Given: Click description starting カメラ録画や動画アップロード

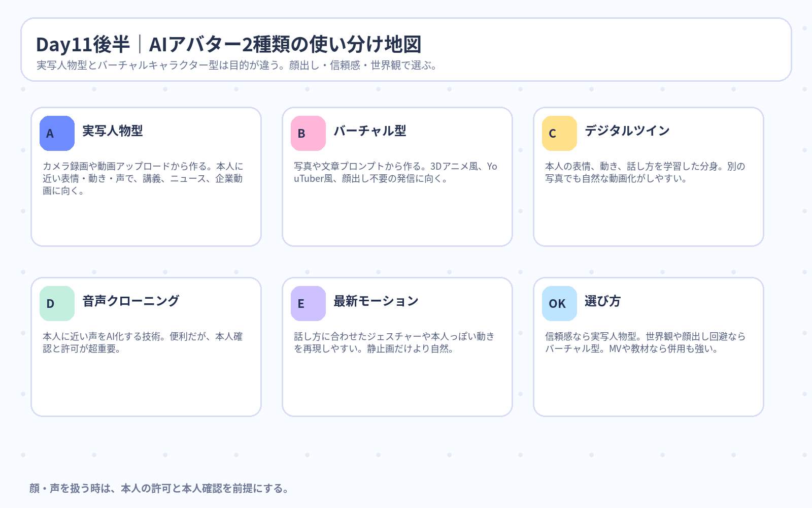Looking at the screenshot, I should click(143, 178).
